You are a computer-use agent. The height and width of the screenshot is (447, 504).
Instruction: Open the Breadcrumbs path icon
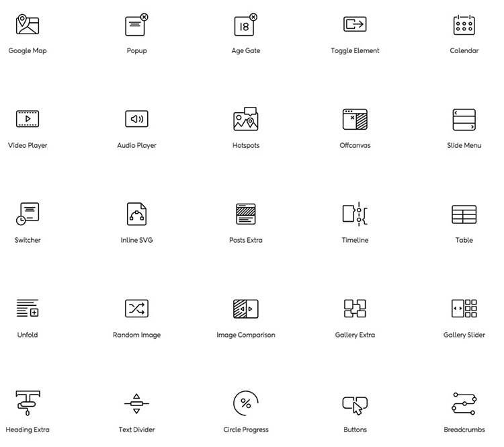pos(464,403)
